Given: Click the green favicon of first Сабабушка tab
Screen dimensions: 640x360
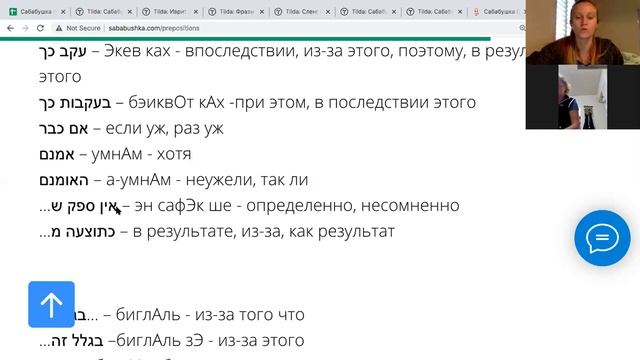Looking at the screenshot, I should coord(13,12).
